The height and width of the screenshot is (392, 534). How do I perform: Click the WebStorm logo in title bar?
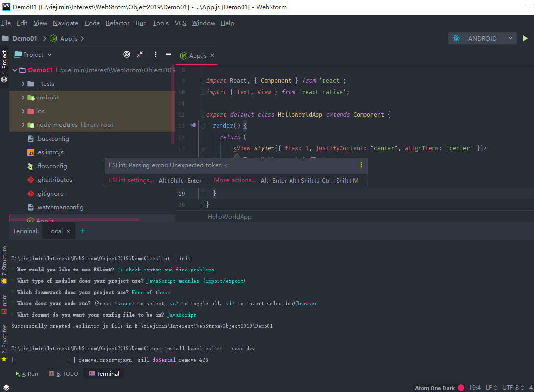(x=6, y=7)
